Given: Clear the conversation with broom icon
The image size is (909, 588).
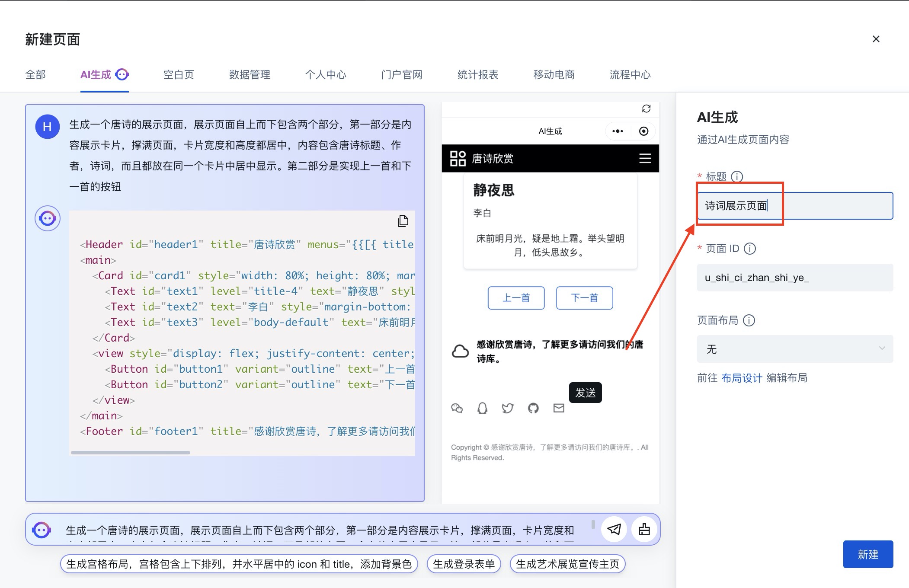Looking at the screenshot, I should pyautogui.click(x=644, y=529).
